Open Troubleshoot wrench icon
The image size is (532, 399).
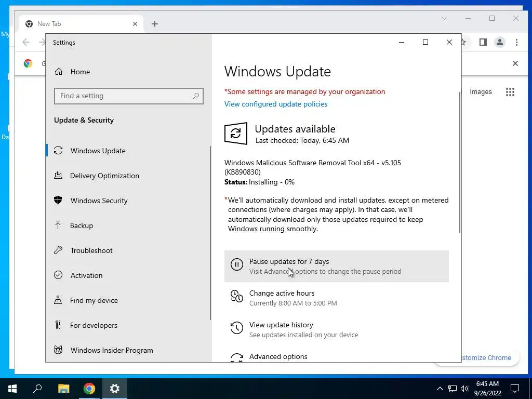58,250
